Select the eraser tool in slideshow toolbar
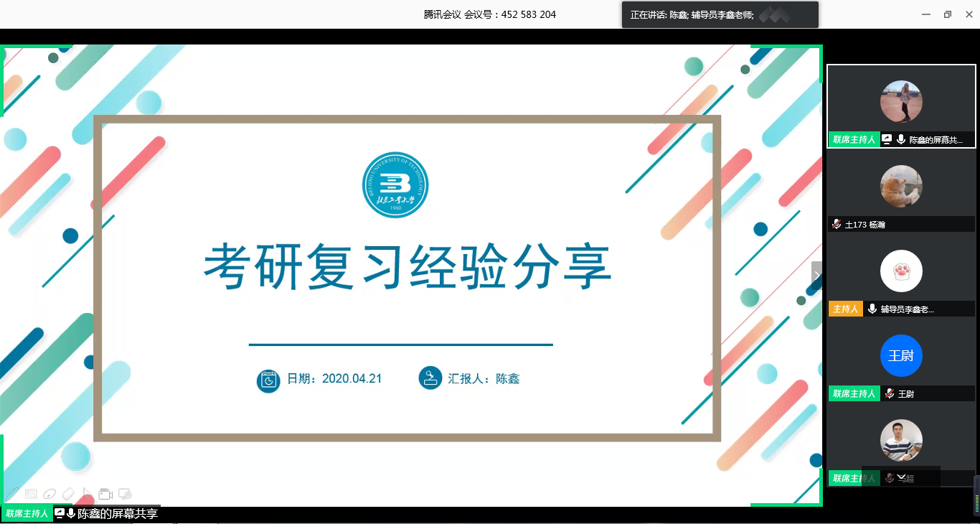This screenshot has width=980, height=524. click(68, 494)
